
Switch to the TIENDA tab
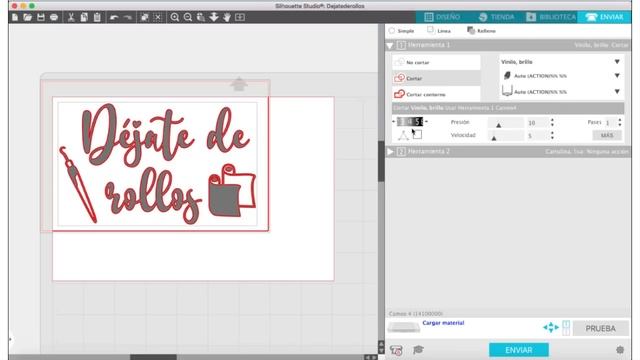pyautogui.click(x=496, y=17)
